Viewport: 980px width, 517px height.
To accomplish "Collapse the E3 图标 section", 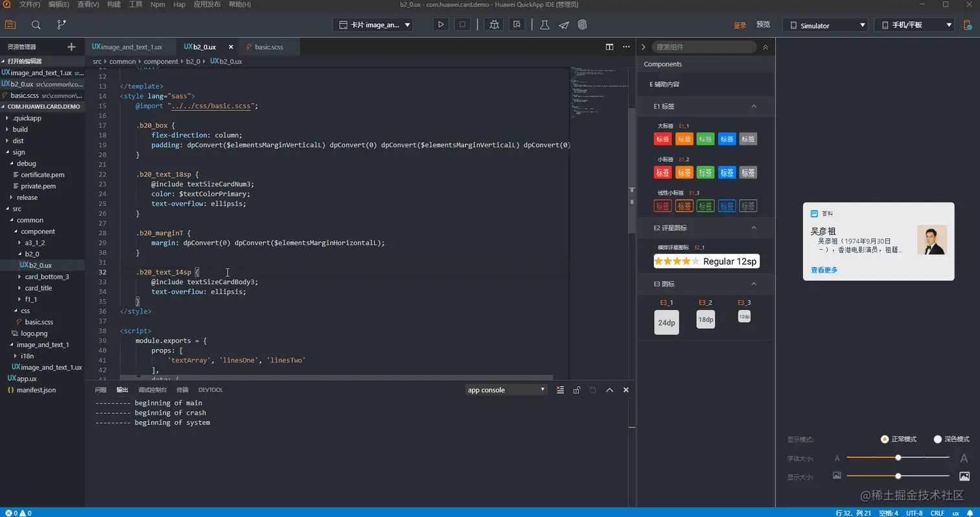I will 754,283.
